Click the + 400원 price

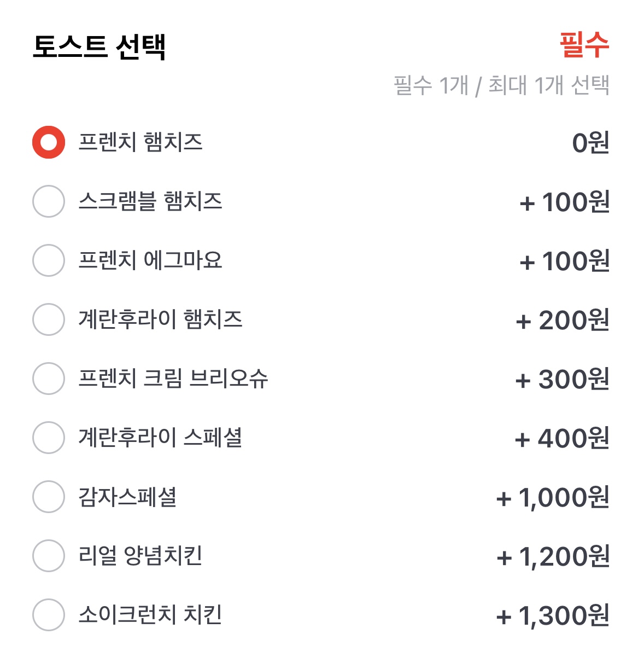pos(562,439)
